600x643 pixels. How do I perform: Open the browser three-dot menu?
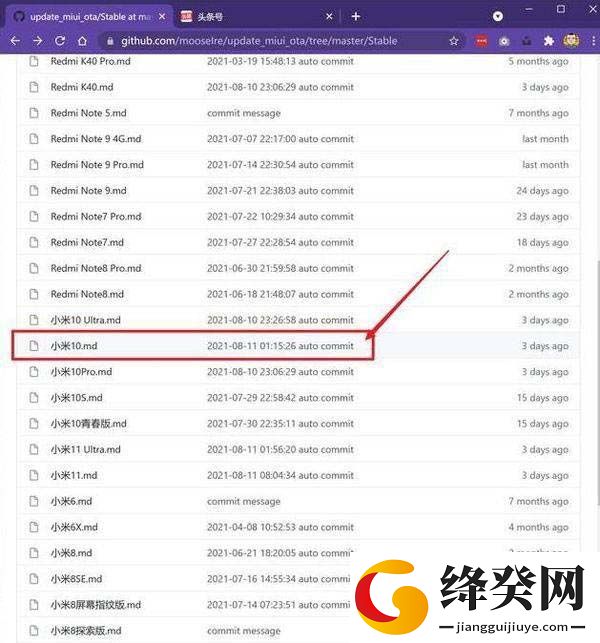(x=593, y=41)
